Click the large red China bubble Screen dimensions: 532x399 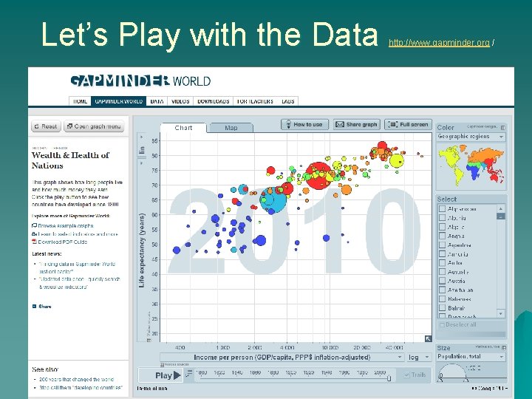(x=318, y=175)
